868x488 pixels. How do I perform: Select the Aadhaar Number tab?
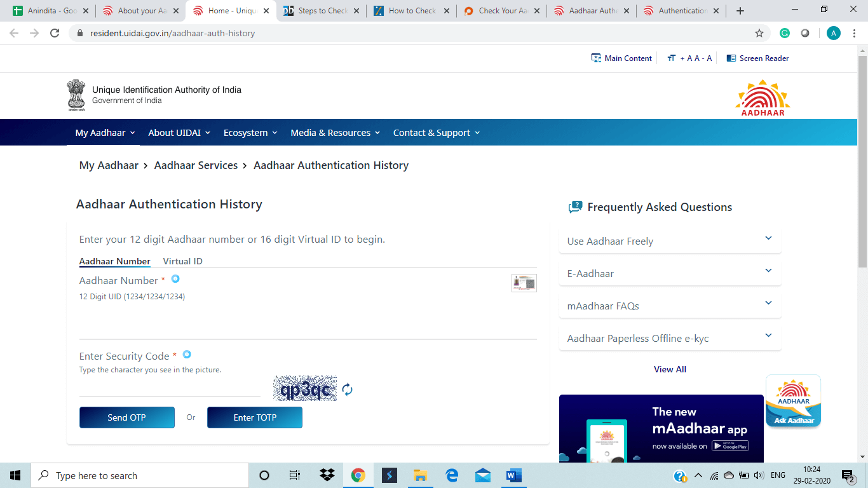point(114,261)
